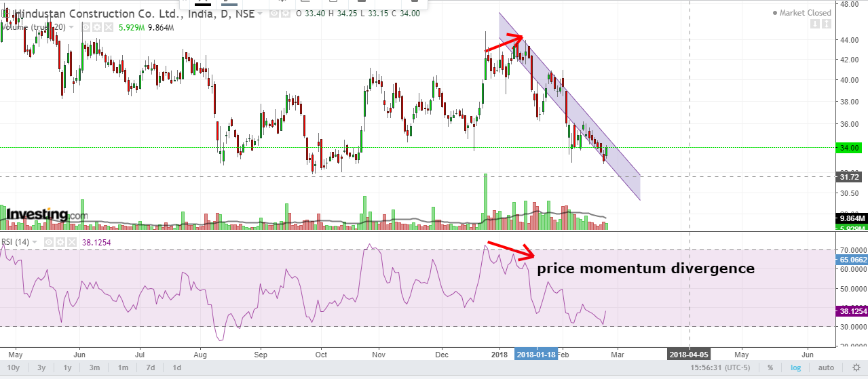Viewport: 868px width, 379px height.
Task: Expand the RSI (14) dropdown arrow
Action: click(35, 242)
